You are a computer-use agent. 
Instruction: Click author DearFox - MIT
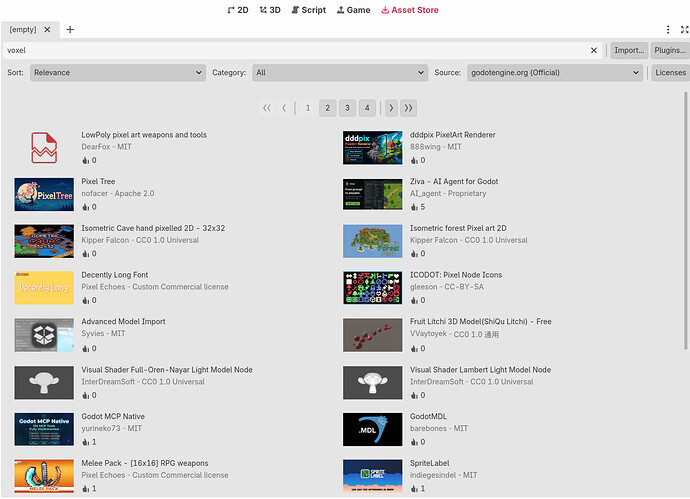tap(106, 147)
